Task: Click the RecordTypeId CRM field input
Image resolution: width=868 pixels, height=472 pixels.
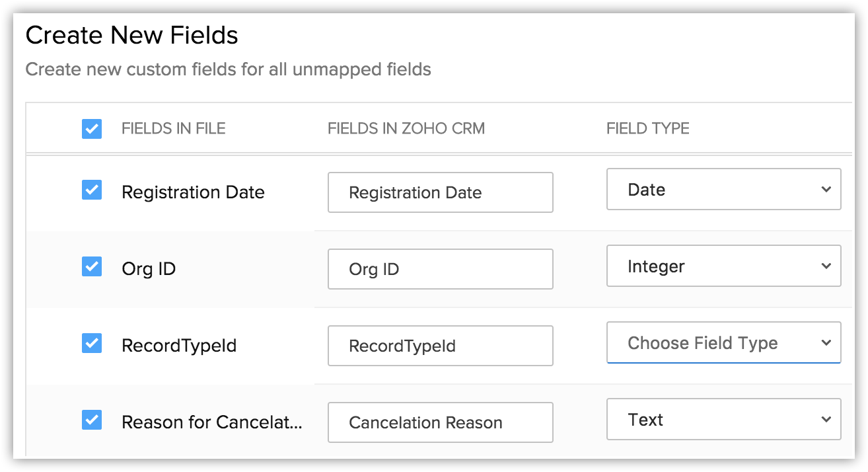Action: coord(440,346)
